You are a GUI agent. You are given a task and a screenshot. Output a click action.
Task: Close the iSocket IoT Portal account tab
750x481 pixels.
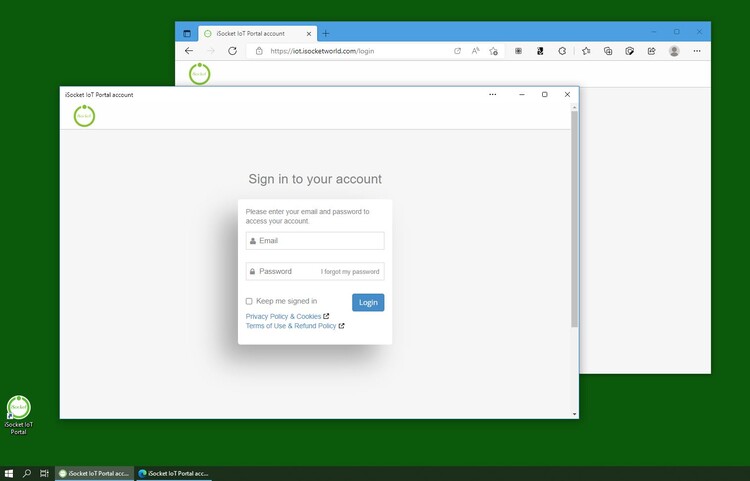click(309, 33)
